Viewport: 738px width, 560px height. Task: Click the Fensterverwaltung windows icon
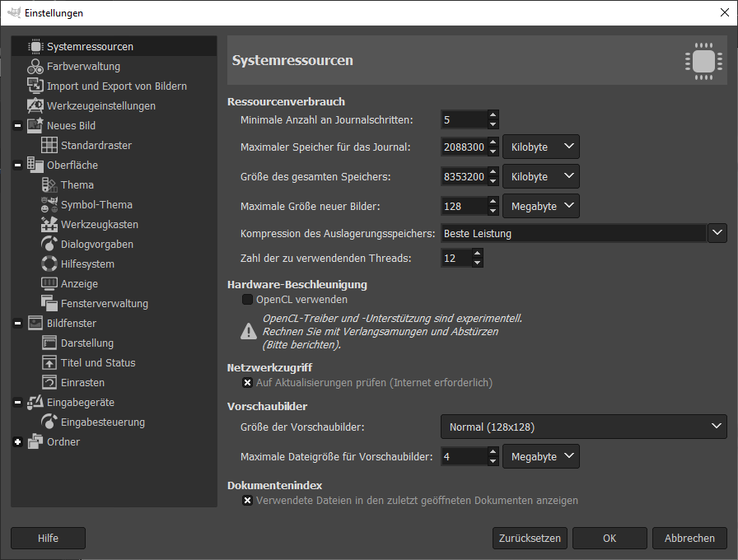[49, 304]
